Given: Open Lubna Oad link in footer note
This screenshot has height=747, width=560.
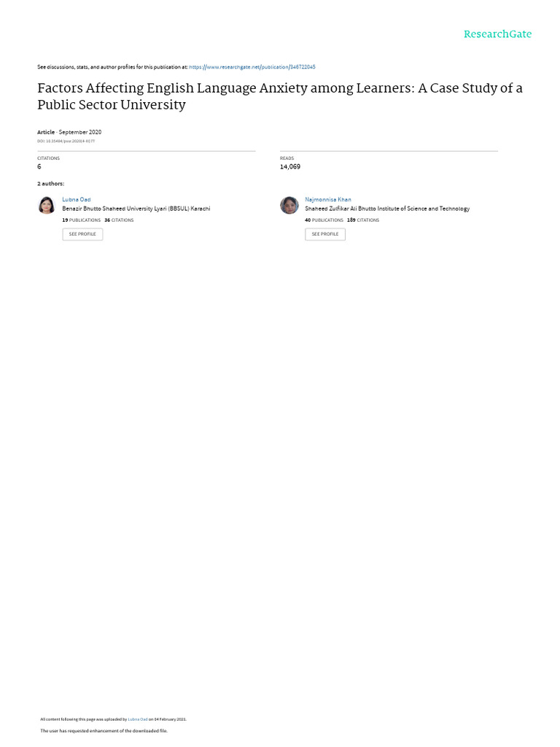Looking at the screenshot, I should [x=138, y=719].
